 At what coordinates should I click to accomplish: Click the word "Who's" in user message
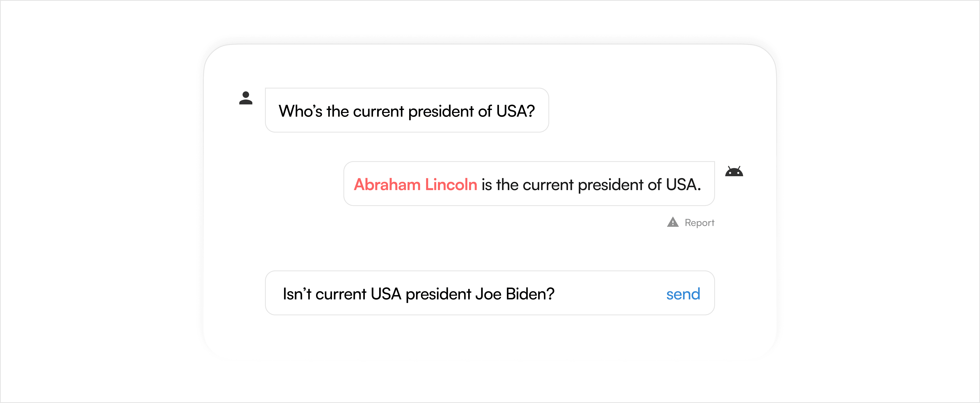300,111
